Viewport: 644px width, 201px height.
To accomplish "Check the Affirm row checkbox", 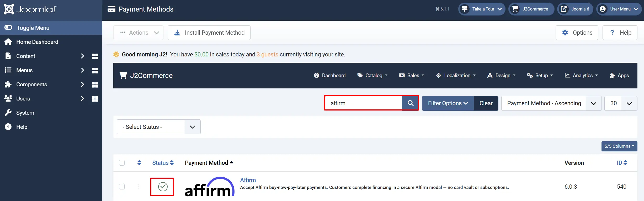I will pyautogui.click(x=122, y=187).
